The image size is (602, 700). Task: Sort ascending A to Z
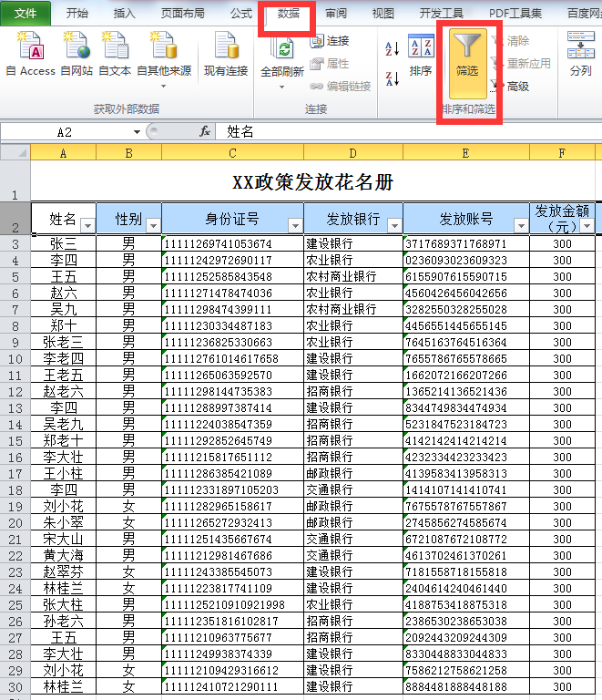click(392, 48)
